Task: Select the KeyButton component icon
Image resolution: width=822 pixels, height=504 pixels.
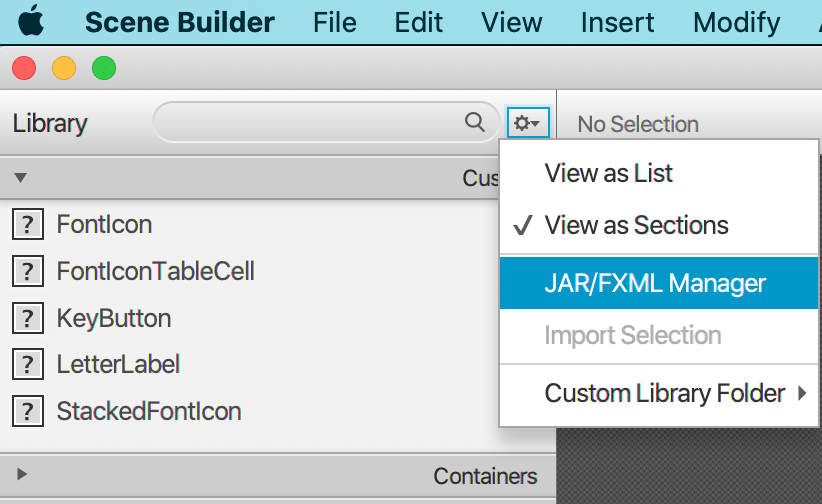Action: tap(28, 318)
